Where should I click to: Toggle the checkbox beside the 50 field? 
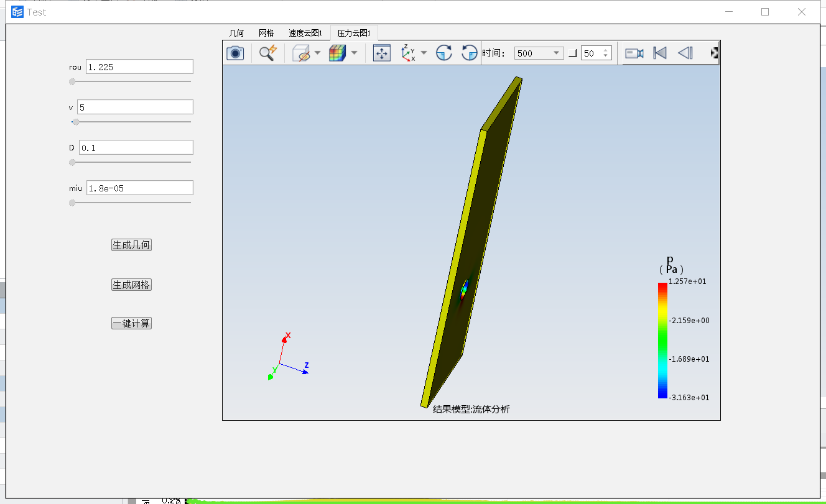tap(573, 53)
